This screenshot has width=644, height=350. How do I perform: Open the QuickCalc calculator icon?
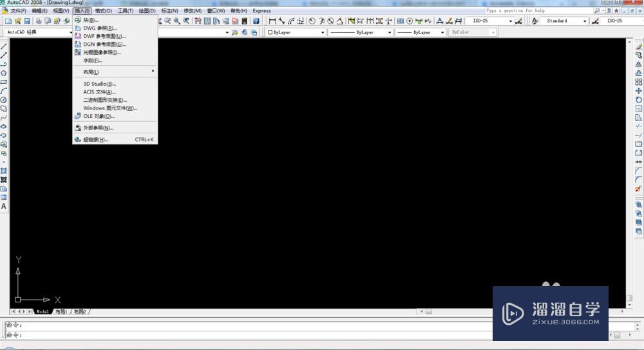244,21
